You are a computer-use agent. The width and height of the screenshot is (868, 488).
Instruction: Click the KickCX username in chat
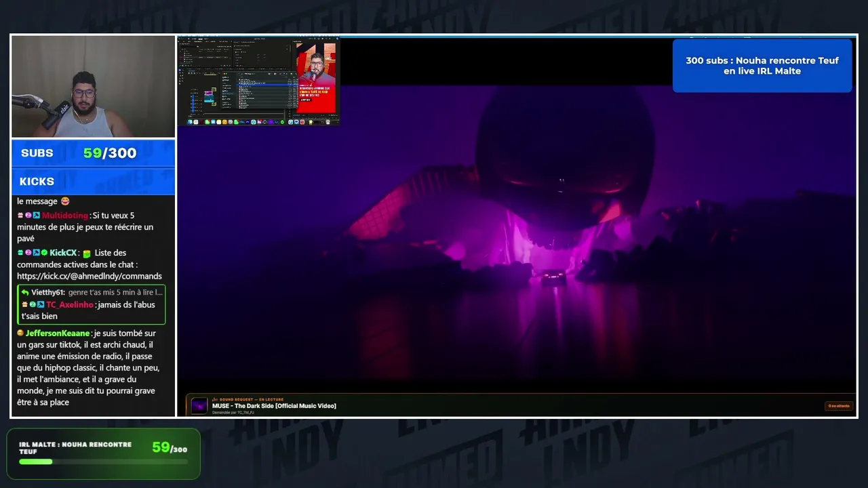[63, 253]
